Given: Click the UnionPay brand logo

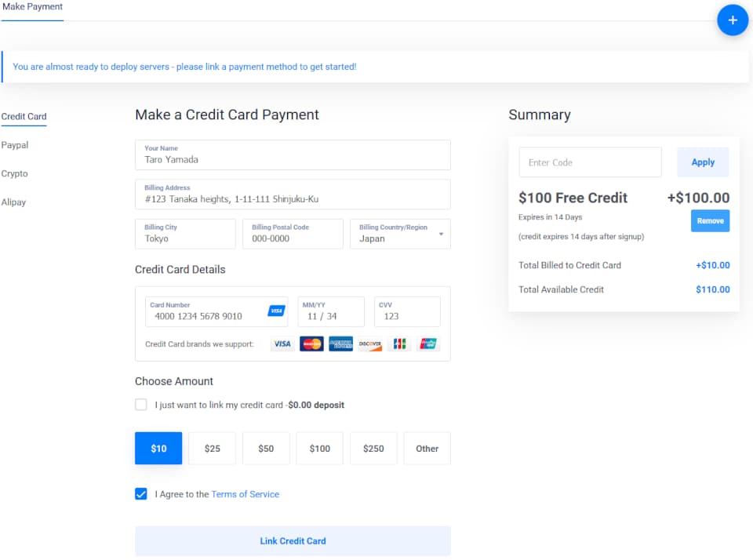Looking at the screenshot, I should [428, 344].
